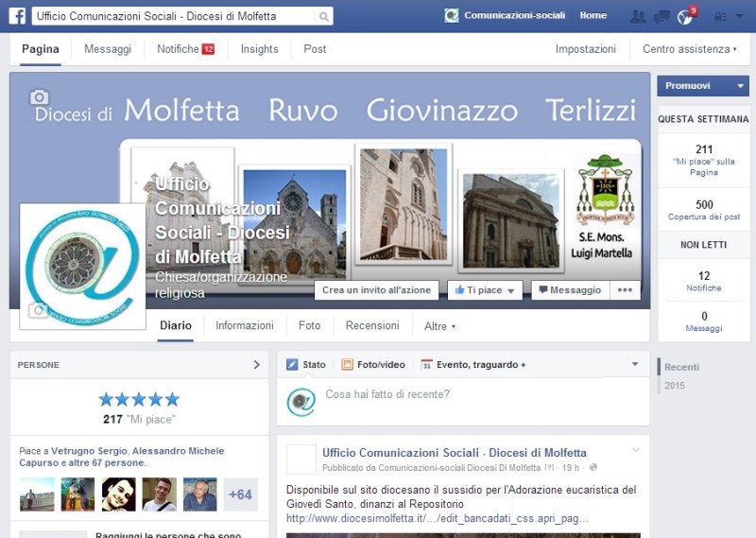Open the Promuovi dropdown arrow
Viewport: 756px width, 538px height.
[740, 86]
